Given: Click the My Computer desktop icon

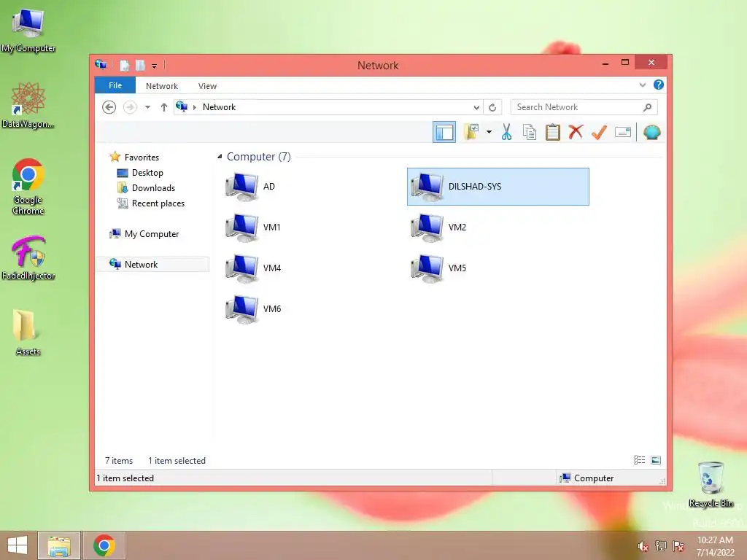Looking at the screenshot, I should [28, 31].
